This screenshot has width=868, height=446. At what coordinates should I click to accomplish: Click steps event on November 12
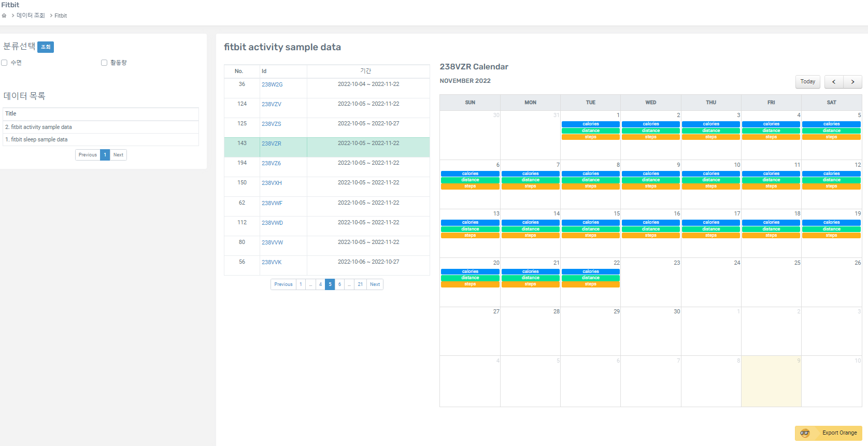[x=831, y=186]
